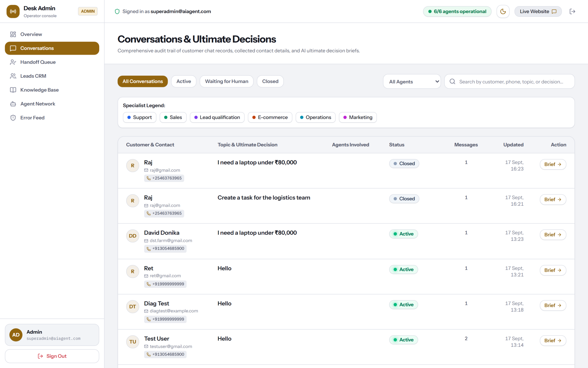Screen dimensions: 588x368
Task: Click Ret's R avatar
Action: (x=133, y=271)
